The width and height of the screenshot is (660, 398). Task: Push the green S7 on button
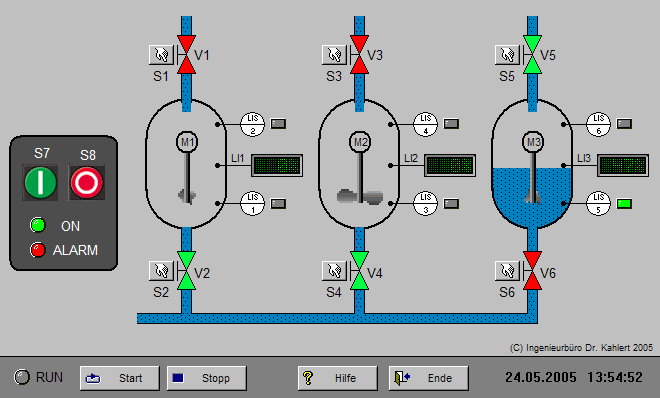coord(40,183)
